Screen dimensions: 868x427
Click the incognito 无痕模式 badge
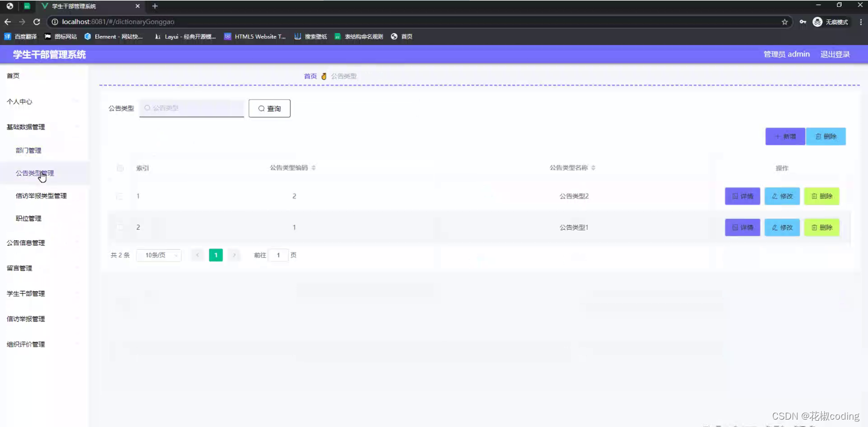coord(831,22)
